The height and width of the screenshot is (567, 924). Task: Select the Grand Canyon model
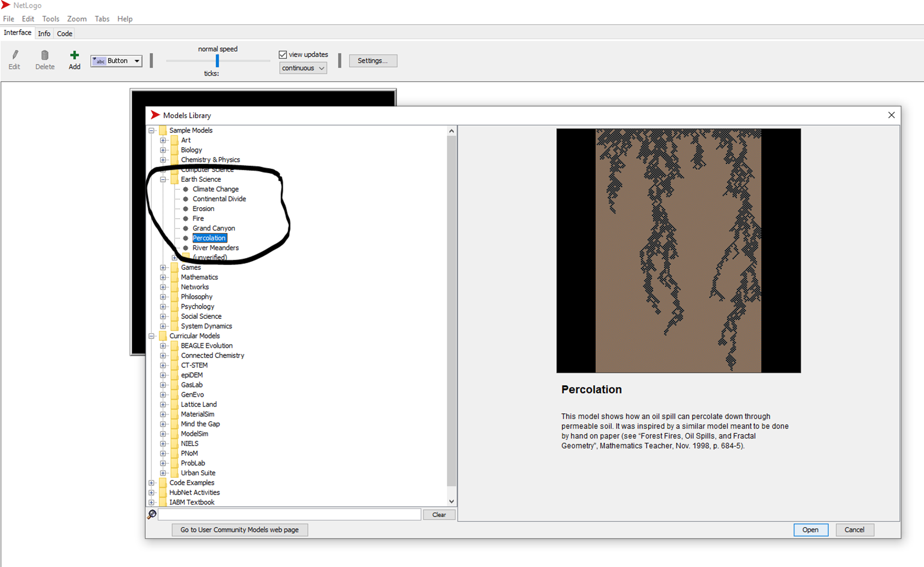point(214,229)
